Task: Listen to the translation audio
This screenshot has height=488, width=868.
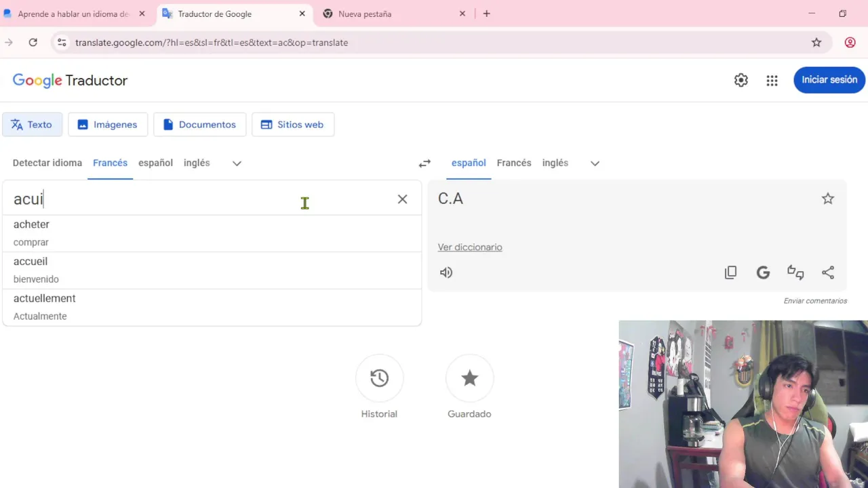Action: click(x=446, y=272)
